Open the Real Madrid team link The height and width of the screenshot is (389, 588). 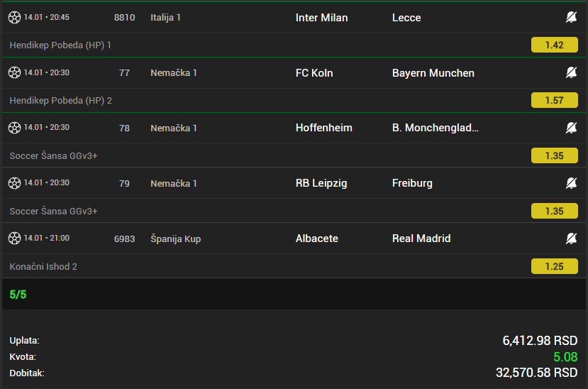tap(421, 239)
